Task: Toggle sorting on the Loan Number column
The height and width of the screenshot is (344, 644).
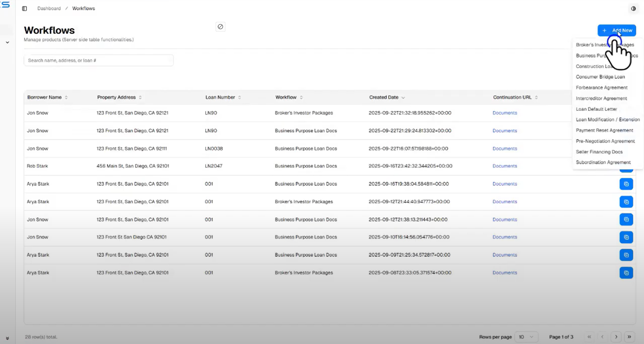Action: click(239, 97)
